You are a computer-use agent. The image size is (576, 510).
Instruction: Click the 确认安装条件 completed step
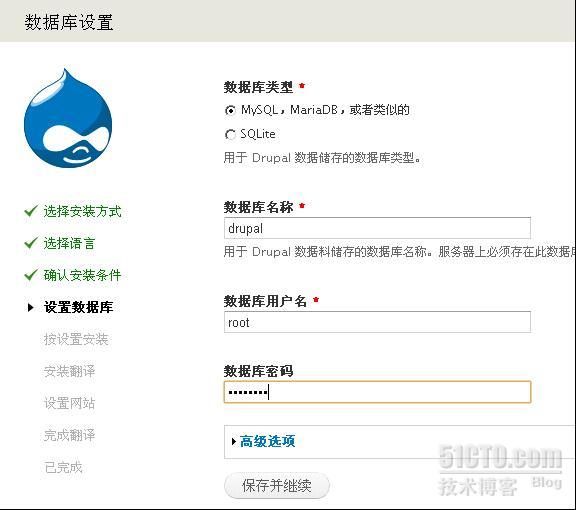click(82, 275)
